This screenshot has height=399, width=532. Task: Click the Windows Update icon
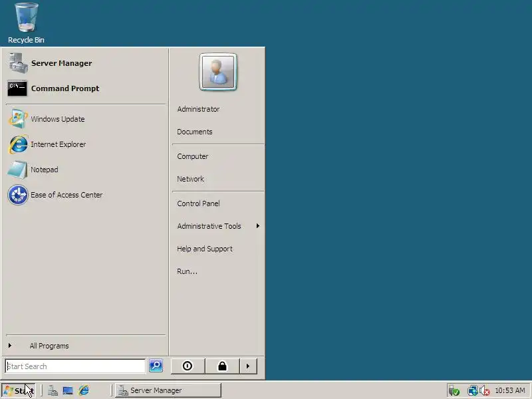[x=18, y=119]
